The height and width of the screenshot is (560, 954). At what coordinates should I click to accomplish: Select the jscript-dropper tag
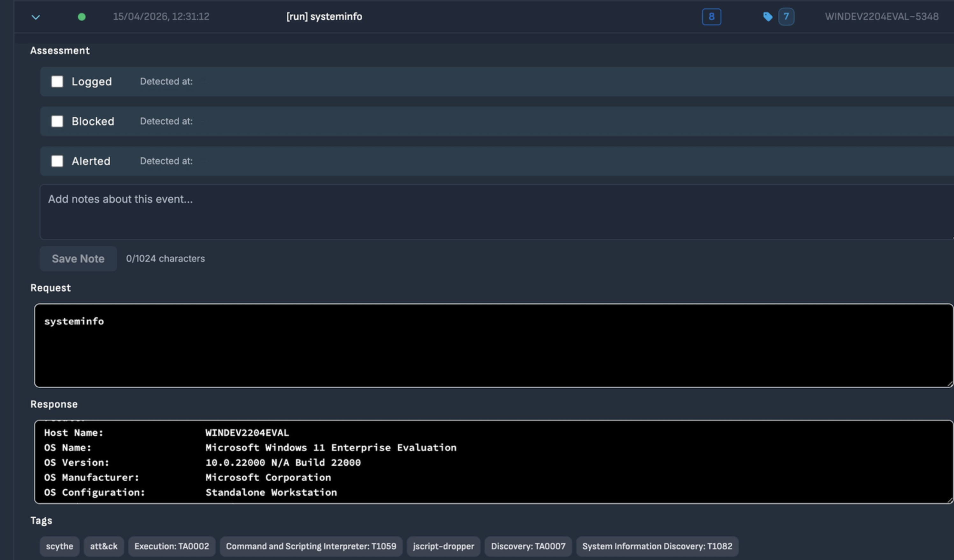(443, 546)
